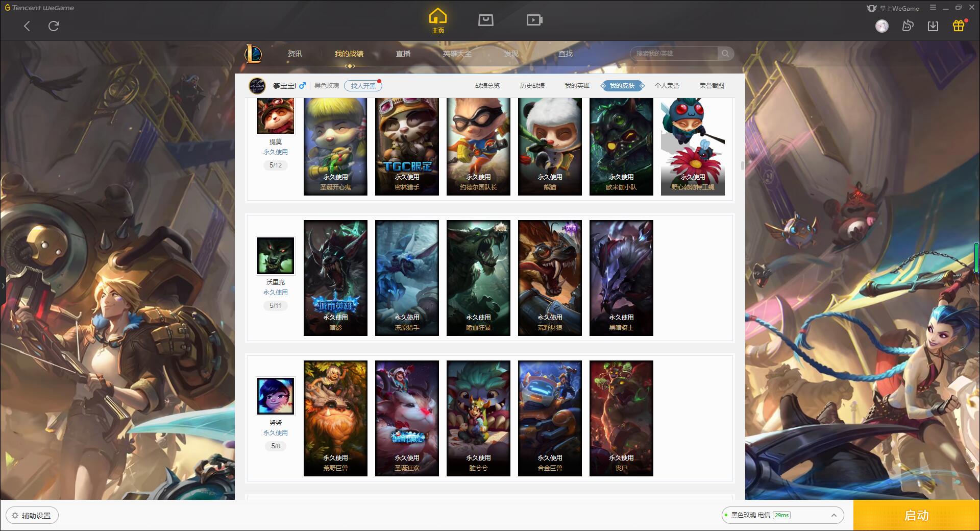
Task: Click the 提莫 champion portrait
Action: (x=276, y=116)
